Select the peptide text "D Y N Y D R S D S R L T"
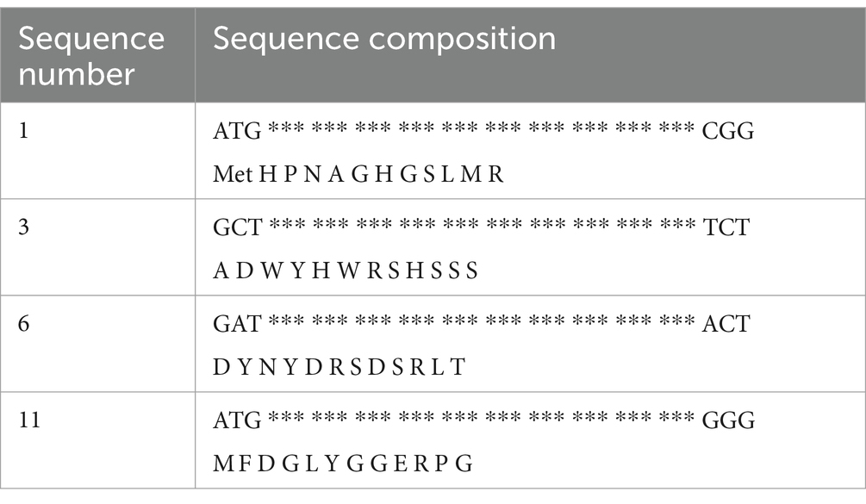This screenshot has height=504, width=866. pyautogui.click(x=339, y=367)
